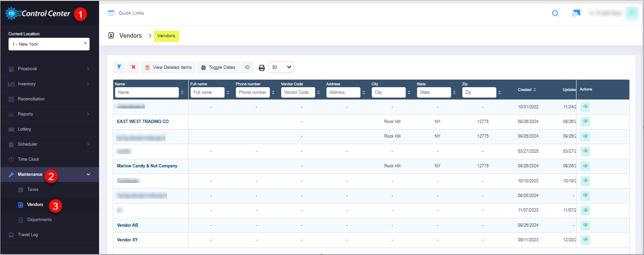Sort by the Created column arrows
This screenshot has height=255, width=644.
click(534, 90)
